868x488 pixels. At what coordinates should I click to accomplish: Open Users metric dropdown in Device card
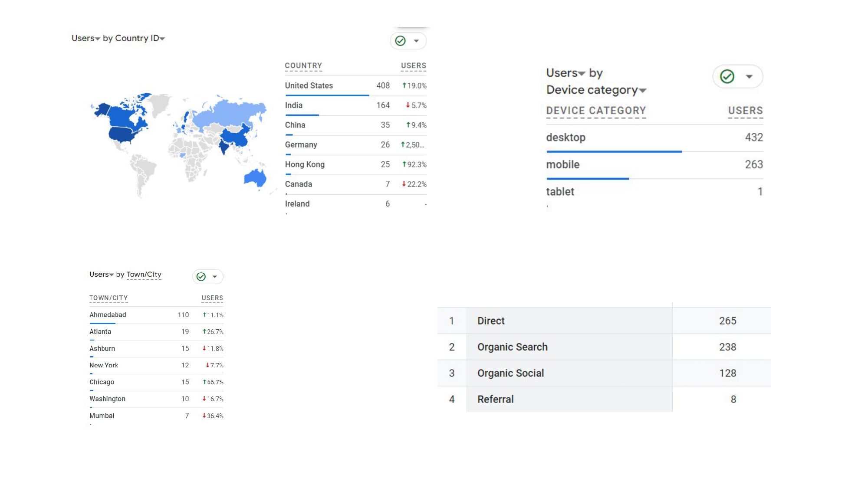pyautogui.click(x=566, y=73)
